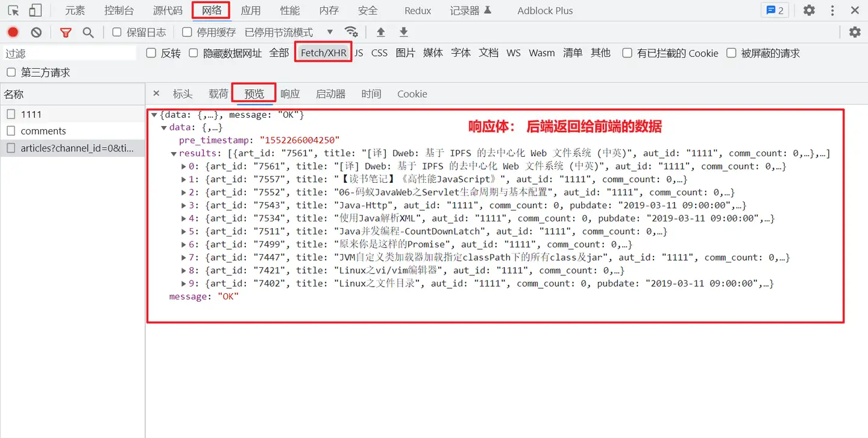Viewport: 868px width, 438px height.
Task: Expand result item 7 with art_id 7447
Action: 184,258
